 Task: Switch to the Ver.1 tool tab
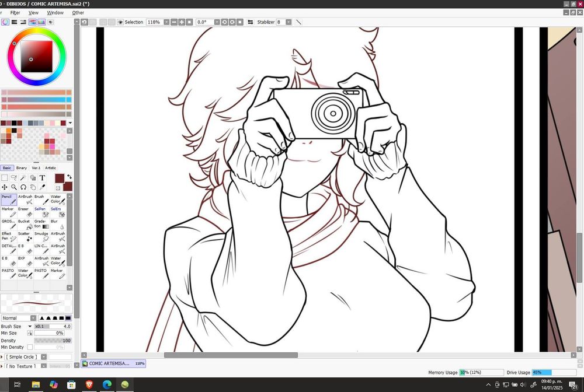pyautogui.click(x=36, y=168)
